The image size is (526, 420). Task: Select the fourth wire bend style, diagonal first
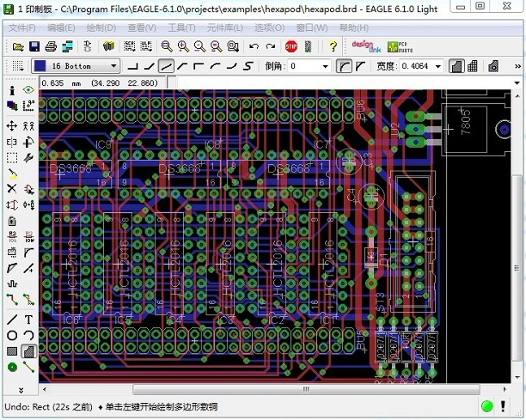click(x=182, y=66)
